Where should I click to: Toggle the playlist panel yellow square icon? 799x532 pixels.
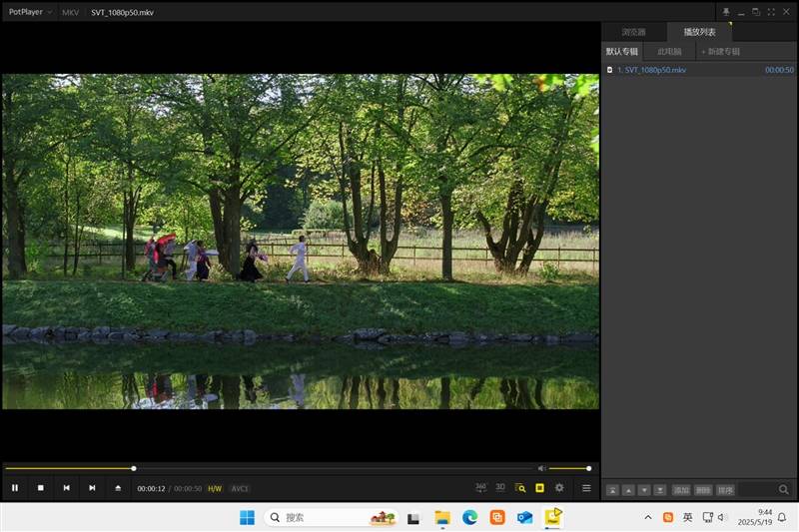click(x=539, y=488)
